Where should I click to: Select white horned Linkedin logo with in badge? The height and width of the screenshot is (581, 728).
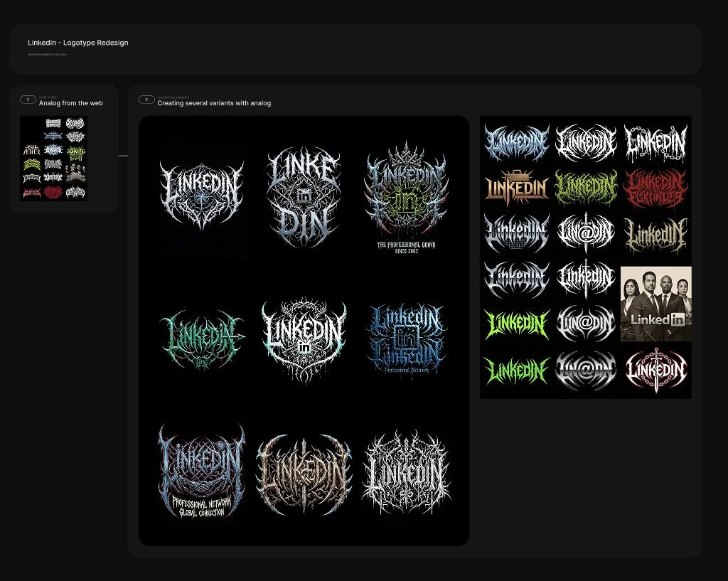point(304,341)
